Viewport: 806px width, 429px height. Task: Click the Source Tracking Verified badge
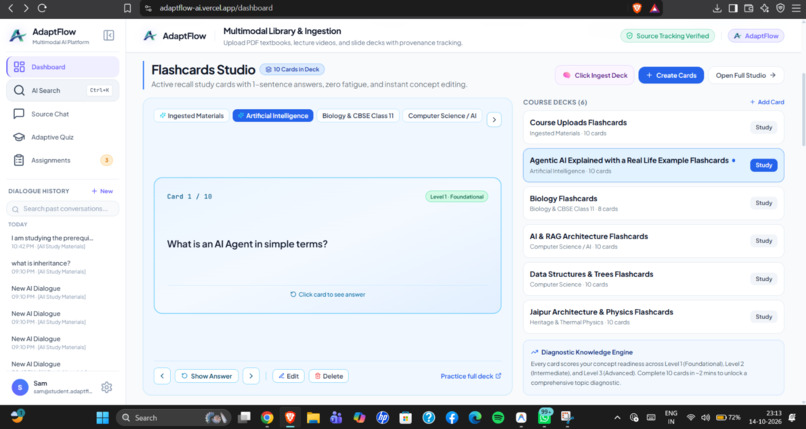coord(667,36)
